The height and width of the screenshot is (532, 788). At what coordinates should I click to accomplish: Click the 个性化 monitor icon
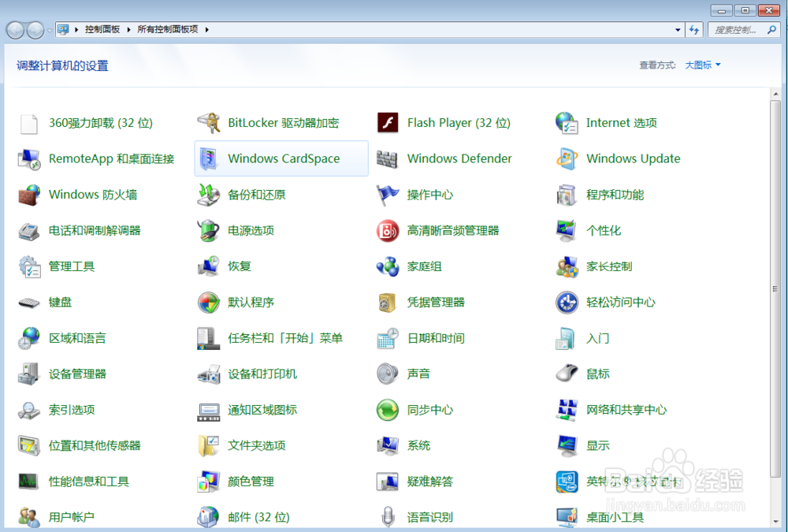(567, 231)
